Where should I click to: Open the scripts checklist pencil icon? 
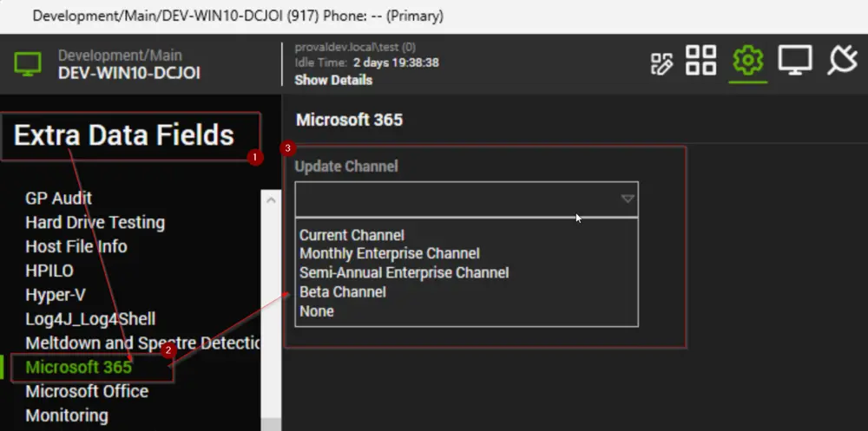pos(661,63)
